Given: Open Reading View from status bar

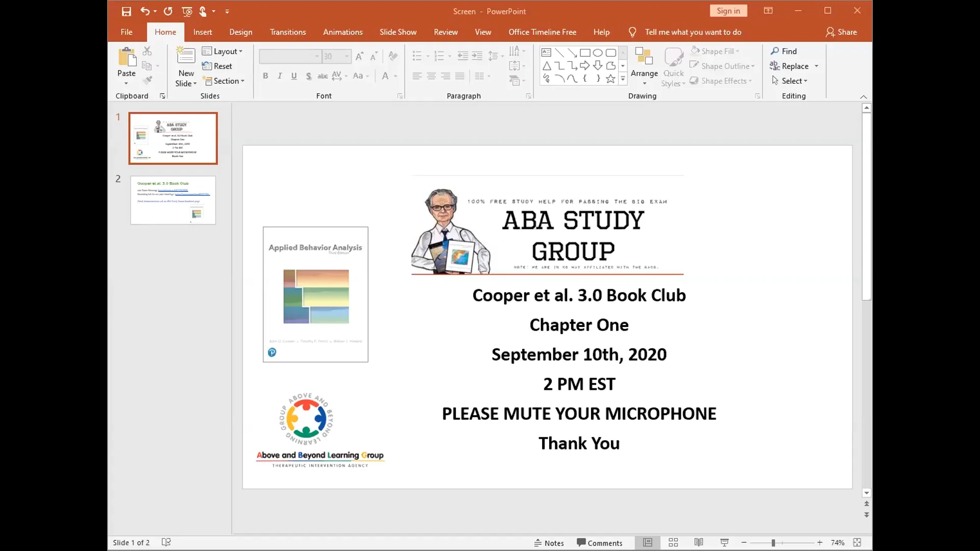Looking at the screenshot, I should coord(699,542).
